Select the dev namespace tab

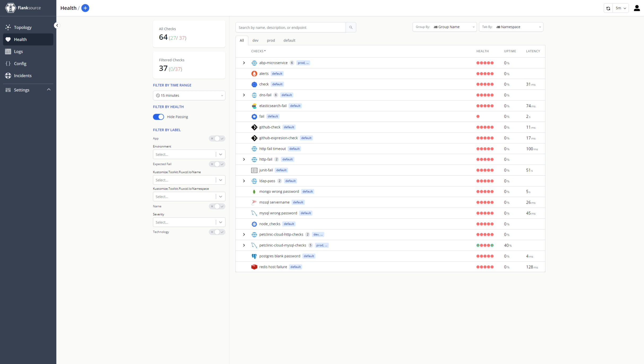(x=255, y=40)
